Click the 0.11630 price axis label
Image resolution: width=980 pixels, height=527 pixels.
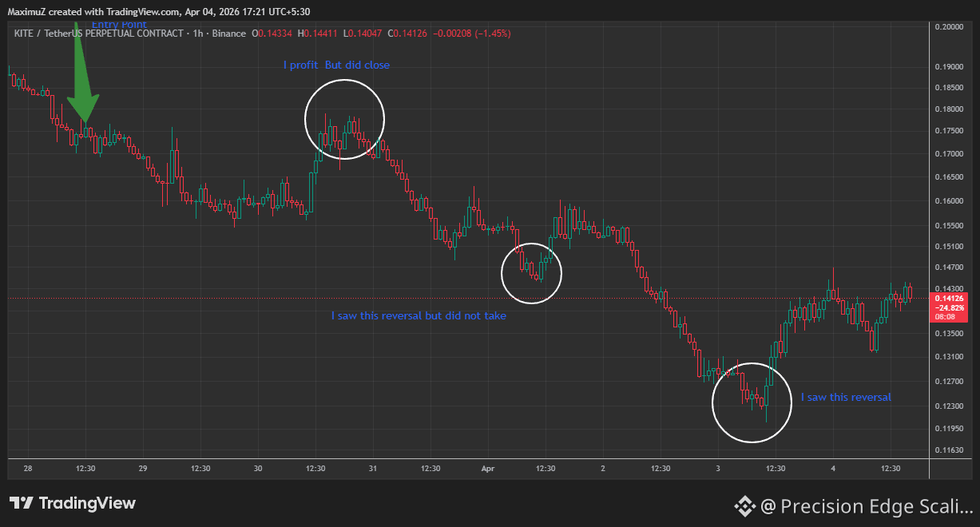tap(948, 451)
